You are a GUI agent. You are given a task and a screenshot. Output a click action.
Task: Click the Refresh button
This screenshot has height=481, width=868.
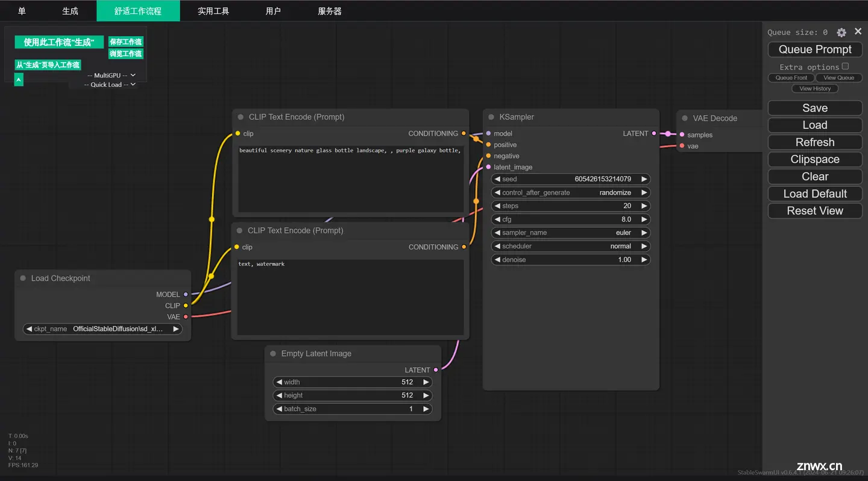[815, 142]
